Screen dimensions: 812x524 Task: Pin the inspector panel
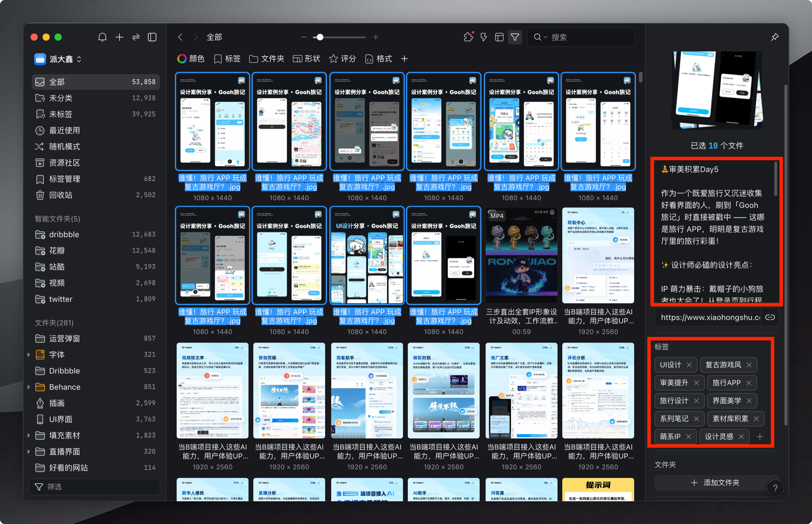point(775,37)
